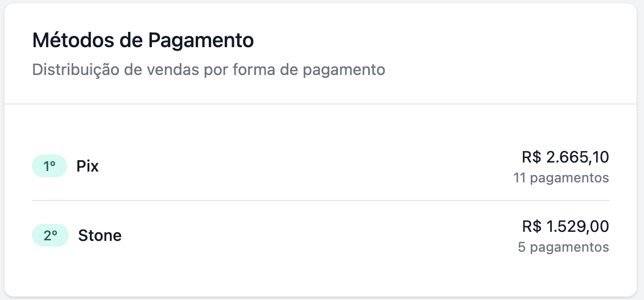644x300 pixels.
Task: Select the Stone payment method label
Action: click(x=100, y=235)
